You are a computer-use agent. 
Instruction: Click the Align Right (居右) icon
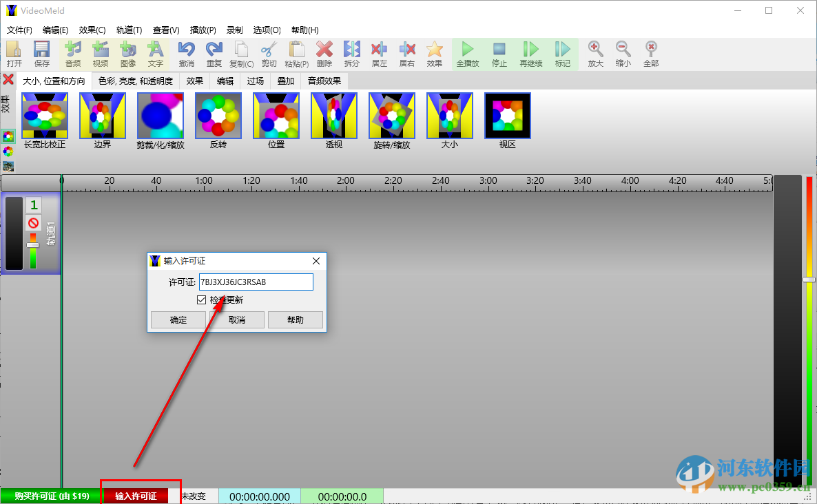pos(407,54)
